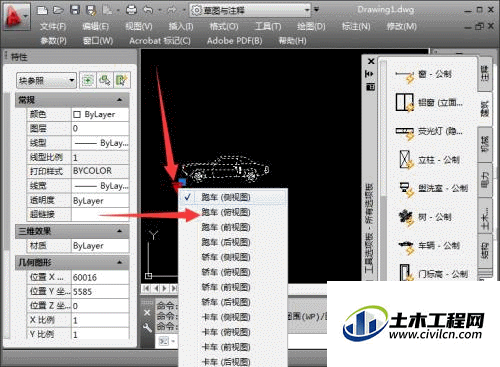Screen dimensions: 500x367
Task: Click the AutoCAD application logo button
Action: coord(16,17)
